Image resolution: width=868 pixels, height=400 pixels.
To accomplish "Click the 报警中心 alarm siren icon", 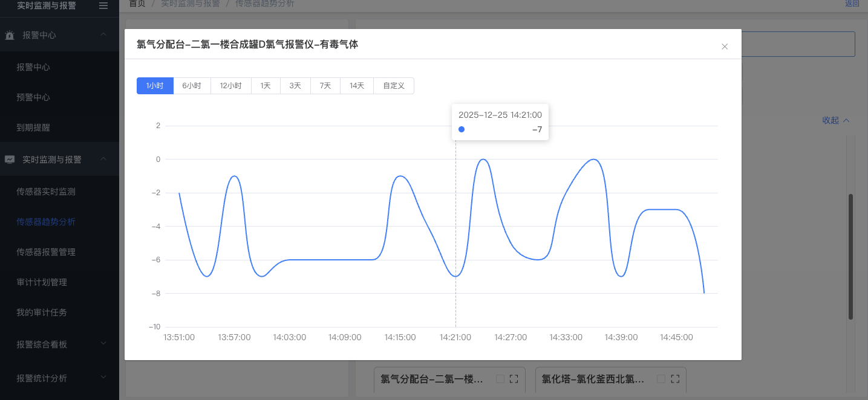I will [x=10, y=36].
